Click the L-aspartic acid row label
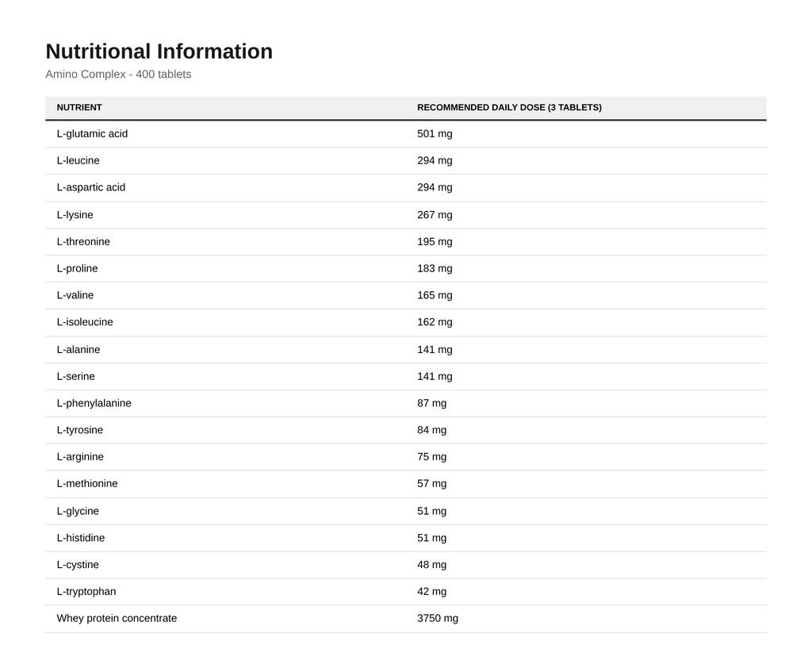Image resolution: width=812 pixels, height=672 pixels. tap(91, 187)
